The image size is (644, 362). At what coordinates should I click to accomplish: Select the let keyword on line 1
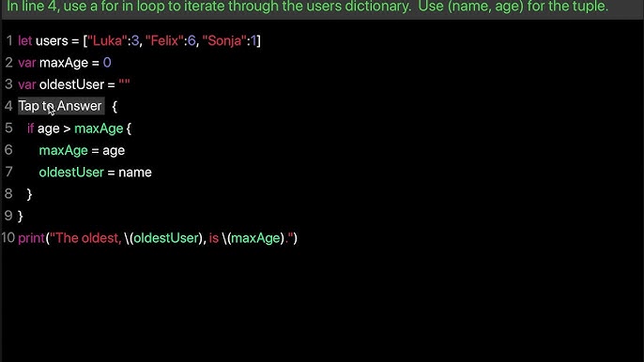pyautogui.click(x=24, y=40)
